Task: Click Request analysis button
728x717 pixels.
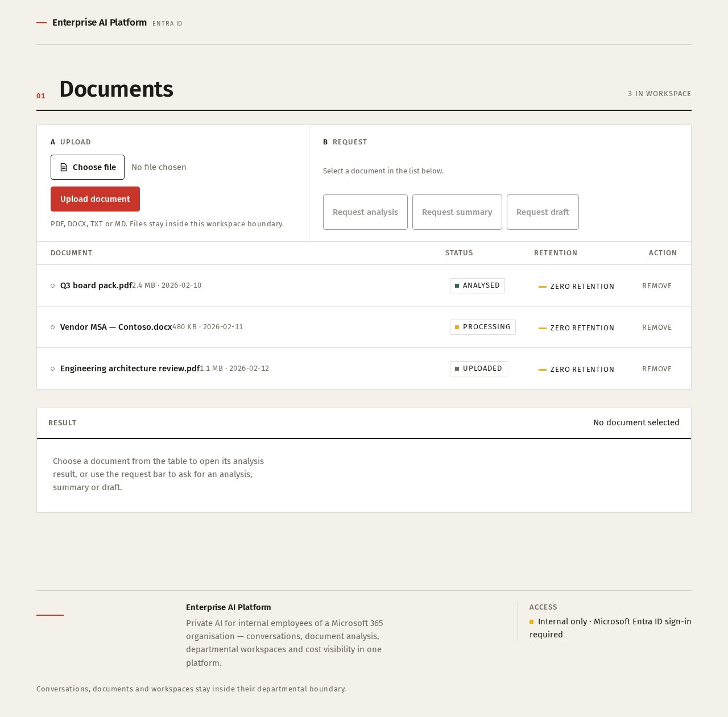Action: [365, 212]
